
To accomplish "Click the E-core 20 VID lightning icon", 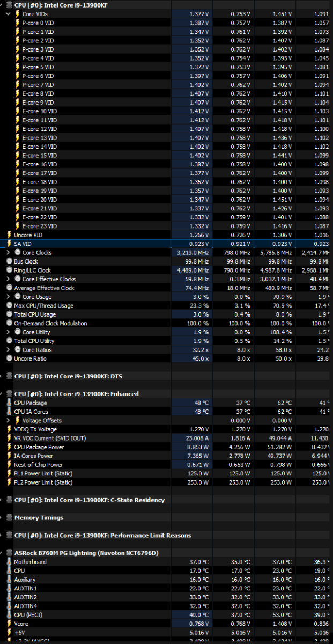I will 17,200.
